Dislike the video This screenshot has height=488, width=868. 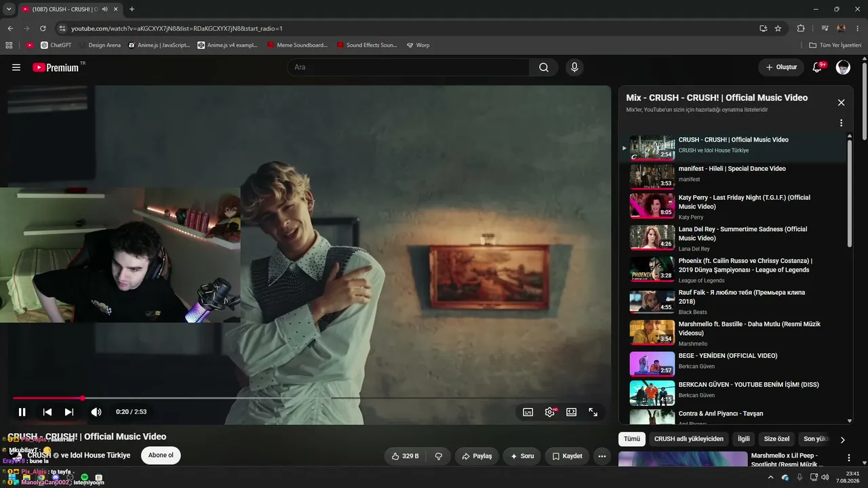coord(439,456)
